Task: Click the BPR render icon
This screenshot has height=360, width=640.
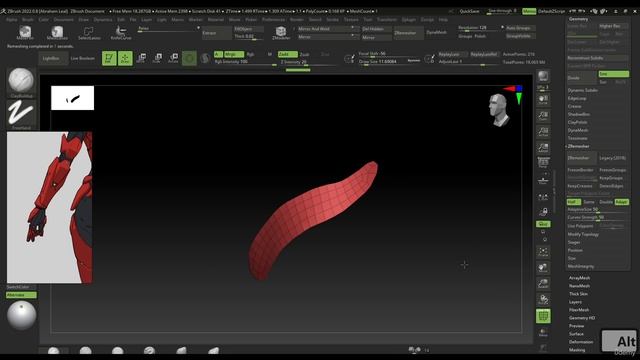Action: (543, 76)
